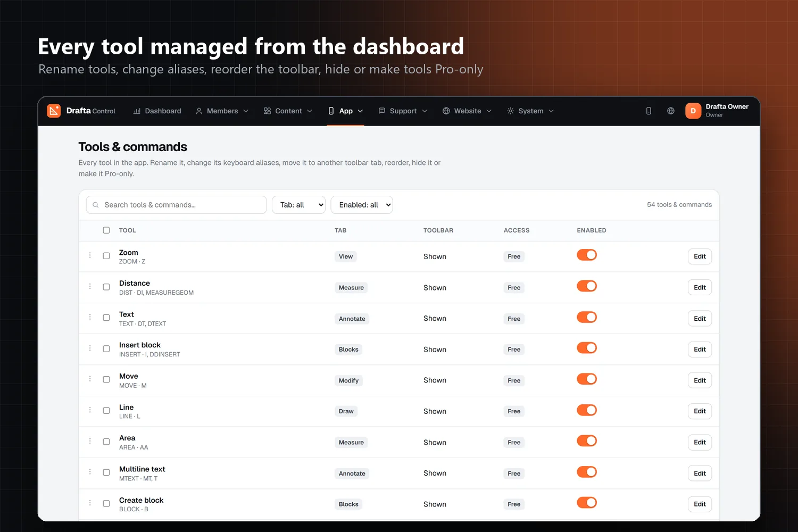Check the Zoom row checkbox
Image resolution: width=798 pixels, height=532 pixels.
[x=106, y=256]
